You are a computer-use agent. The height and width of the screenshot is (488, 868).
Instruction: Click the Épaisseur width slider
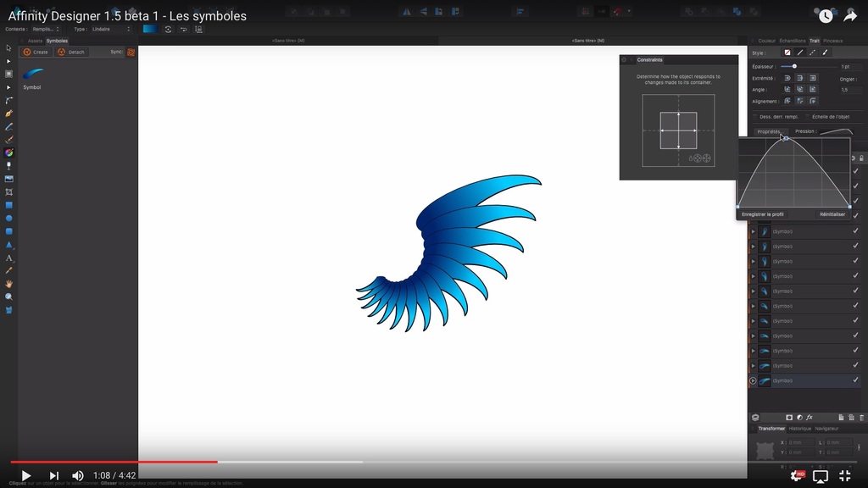pyautogui.click(x=808, y=66)
